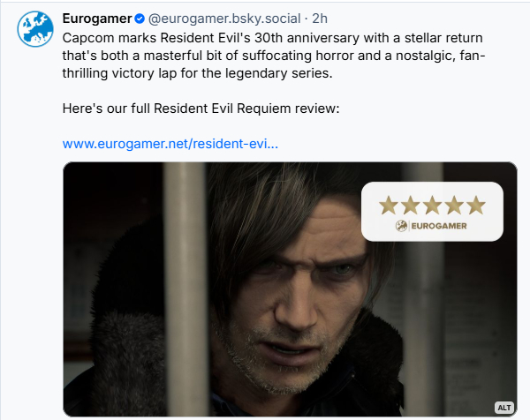This screenshot has width=530, height=420.
Task: Click the vertical metal bar in image
Action: point(185,289)
